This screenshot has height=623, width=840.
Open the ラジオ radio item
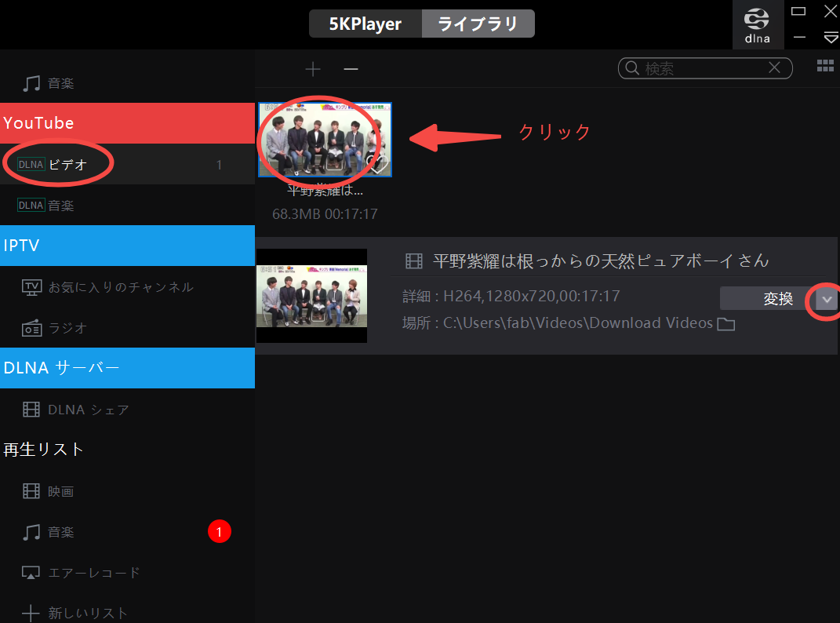pos(128,327)
